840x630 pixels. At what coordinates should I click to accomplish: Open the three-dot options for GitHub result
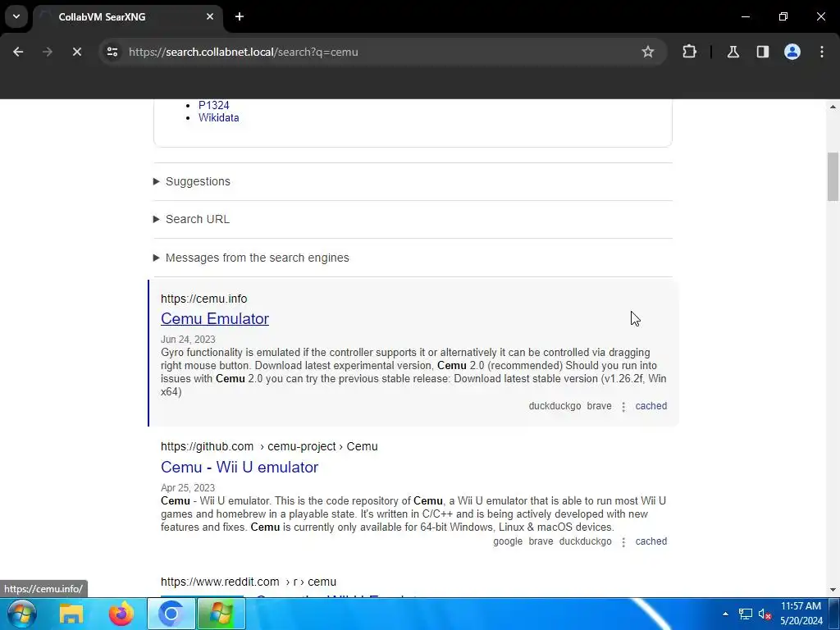click(623, 542)
